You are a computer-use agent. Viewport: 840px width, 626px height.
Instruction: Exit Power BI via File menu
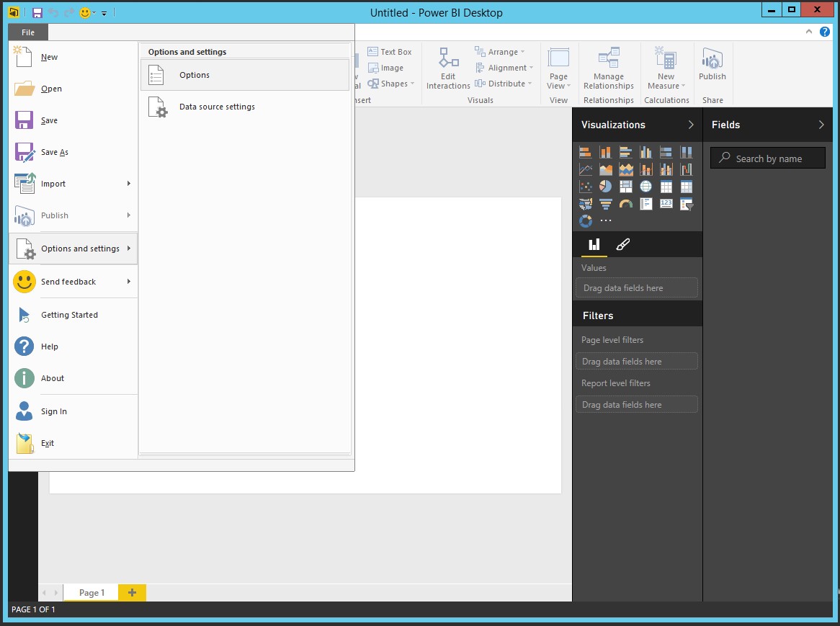pyautogui.click(x=73, y=443)
